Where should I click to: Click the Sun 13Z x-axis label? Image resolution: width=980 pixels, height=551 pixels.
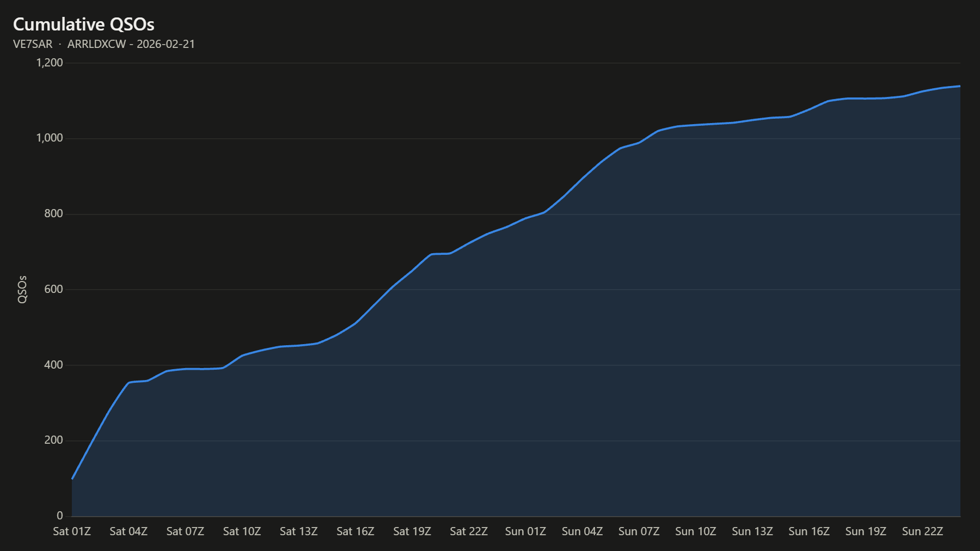click(x=752, y=531)
